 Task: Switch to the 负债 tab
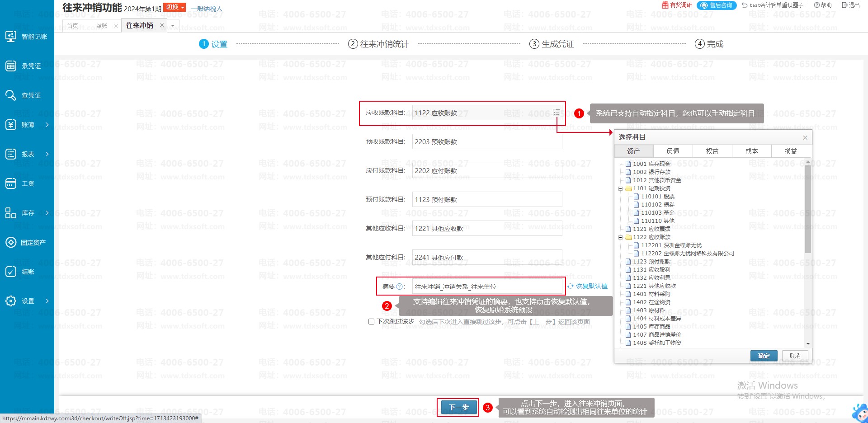pos(673,151)
